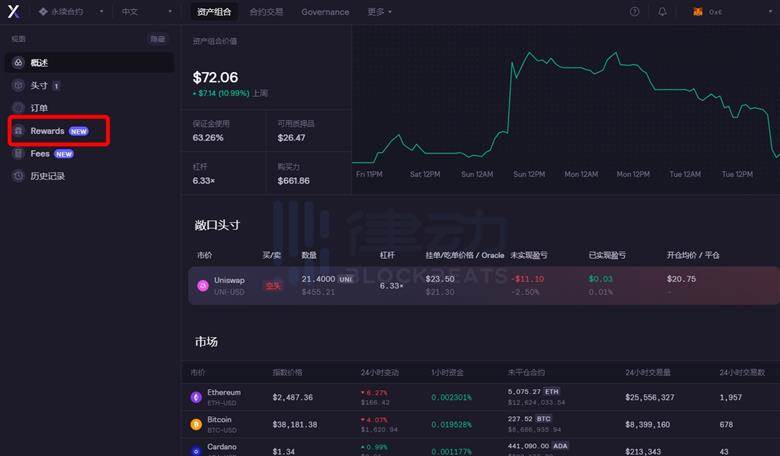Click the dYdX logo icon
Image resolution: width=780 pixels, height=456 pixels.
tap(13, 11)
